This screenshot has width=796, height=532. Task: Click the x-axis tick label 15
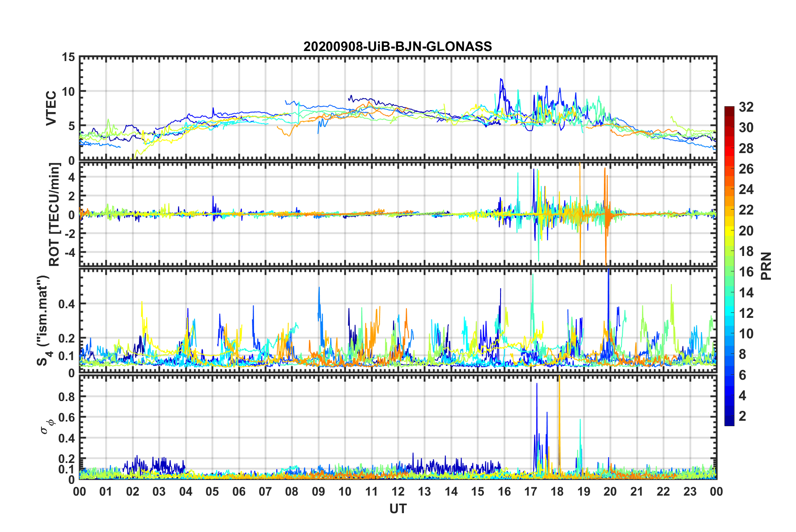[478, 491]
